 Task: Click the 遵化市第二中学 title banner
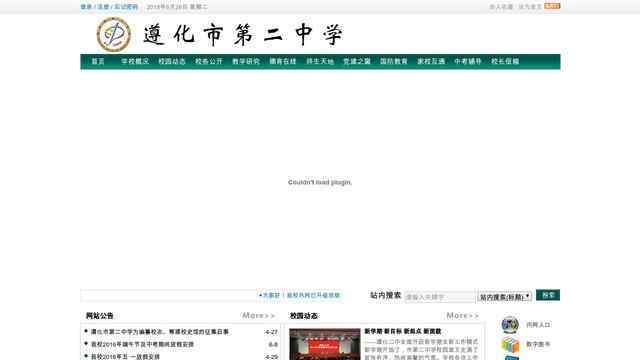click(x=243, y=35)
